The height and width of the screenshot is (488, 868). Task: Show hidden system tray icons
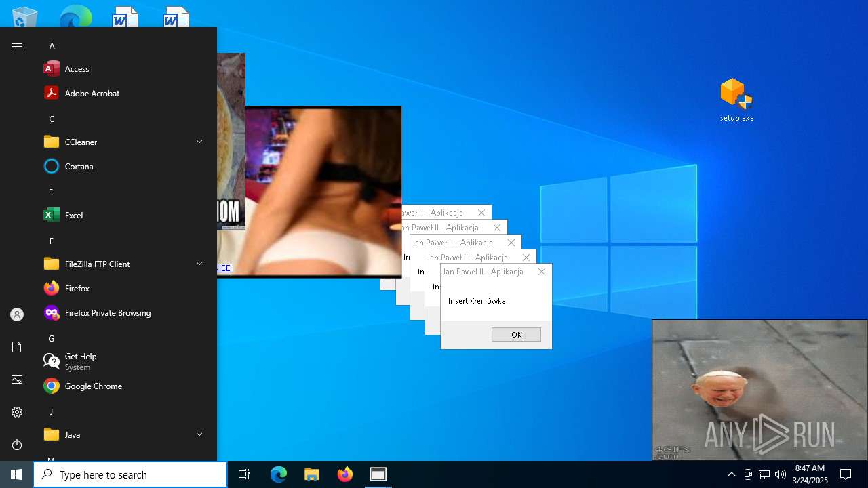[x=731, y=474]
